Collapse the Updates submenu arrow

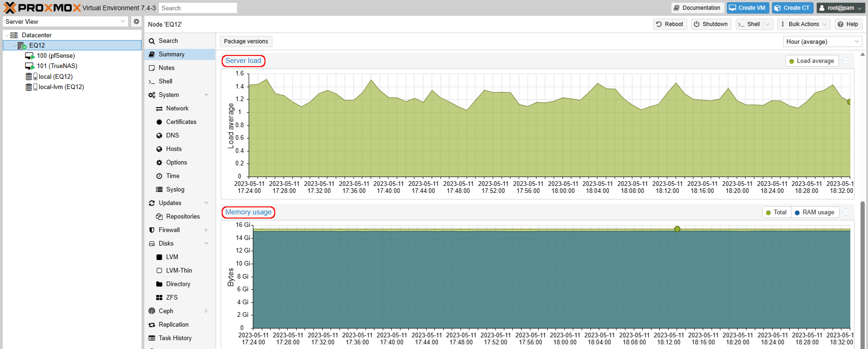click(206, 203)
